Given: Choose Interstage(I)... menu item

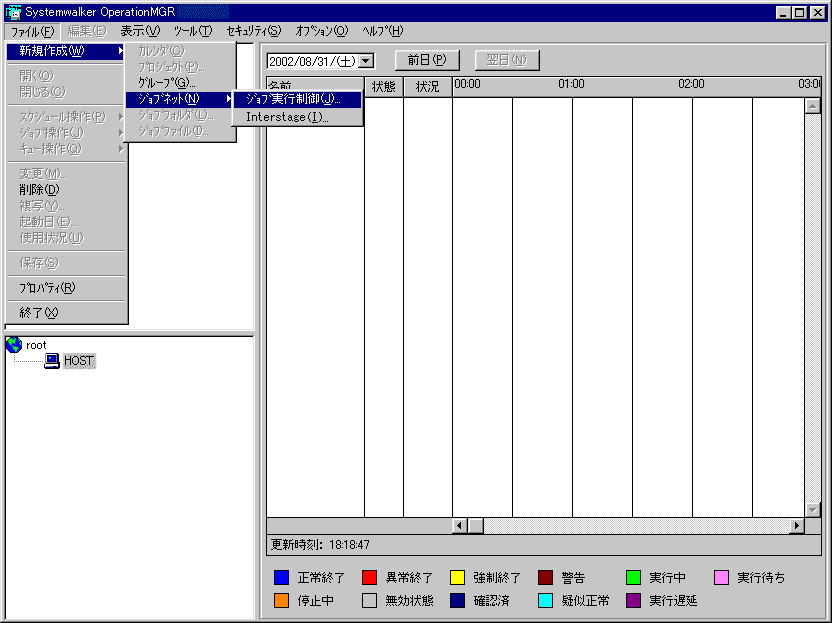Looking at the screenshot, I should [x=298, y=117].
